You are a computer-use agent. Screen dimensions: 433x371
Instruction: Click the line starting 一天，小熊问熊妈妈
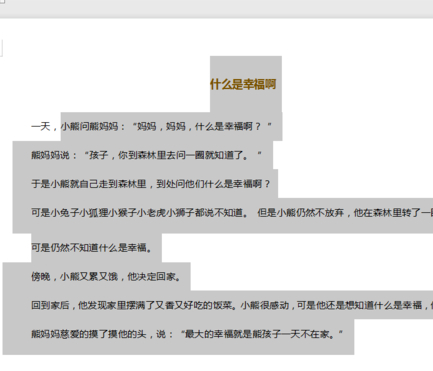pyautogui.click(x=152, y=126)
